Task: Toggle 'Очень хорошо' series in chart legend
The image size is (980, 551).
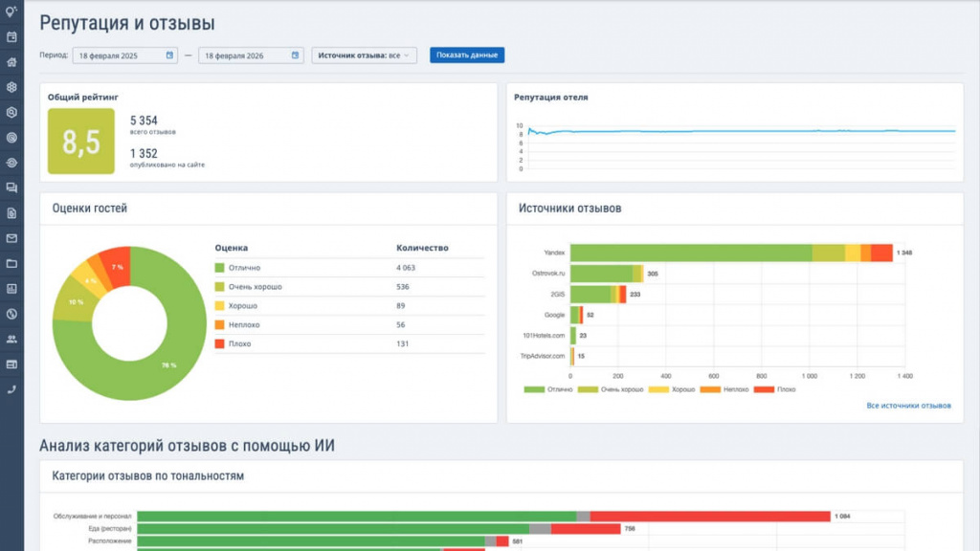Action: pyautogui.click(x=611, y=389)
